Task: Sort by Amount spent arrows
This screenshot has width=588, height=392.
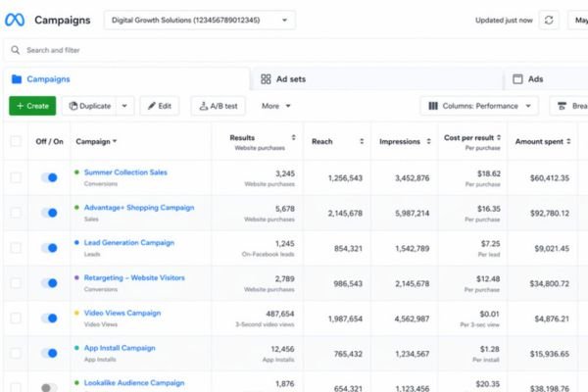Action: [568, 141]
